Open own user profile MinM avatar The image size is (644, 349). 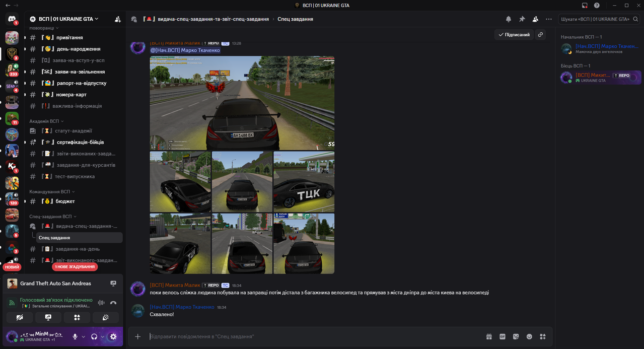[12, 336]
